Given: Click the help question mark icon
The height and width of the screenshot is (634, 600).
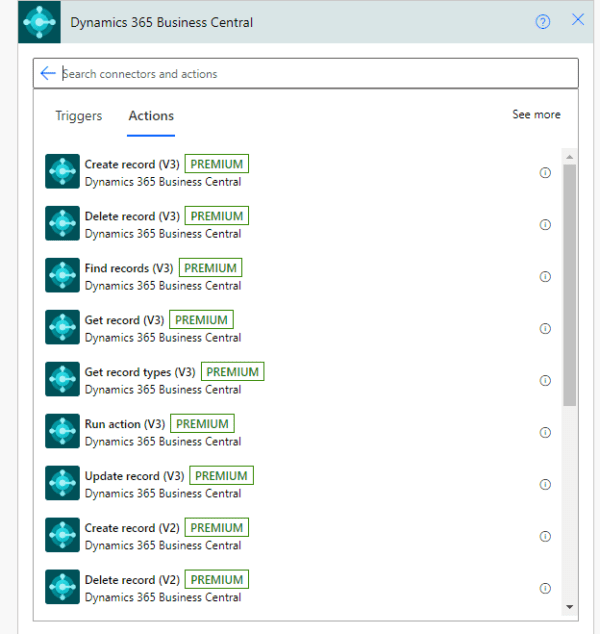Looking at the screenshot, I should pos(543,21).
